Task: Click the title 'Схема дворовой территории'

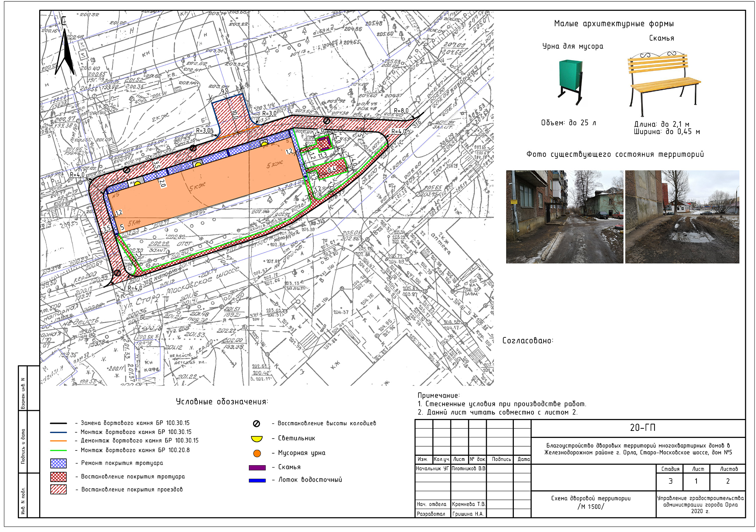Action: (x=591, y=498)
